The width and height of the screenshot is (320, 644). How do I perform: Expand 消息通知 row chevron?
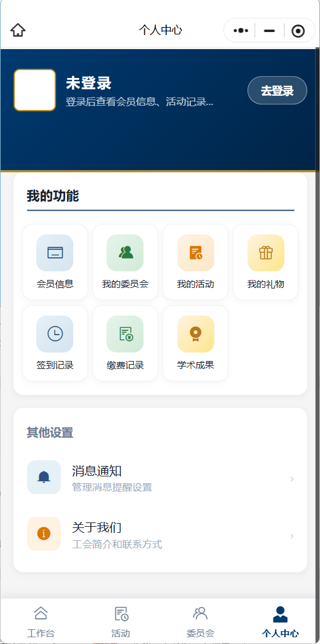(x=292, y=479)
